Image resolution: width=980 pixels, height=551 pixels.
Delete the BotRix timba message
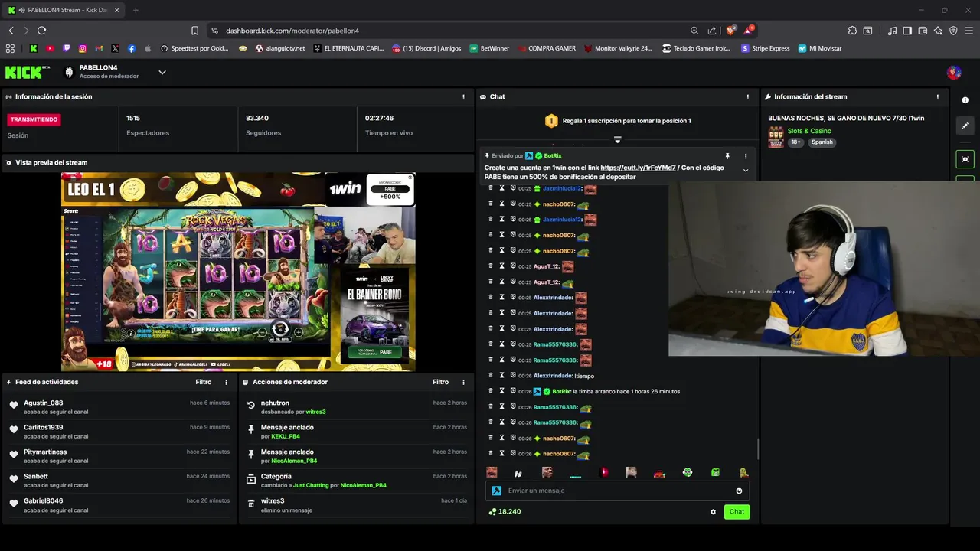click(x=491, y=391)
